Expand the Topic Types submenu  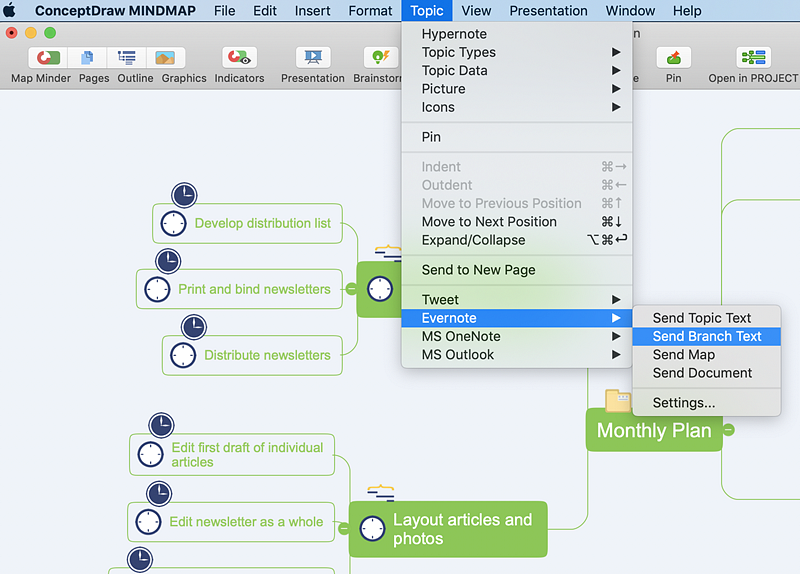pos(516,52)
